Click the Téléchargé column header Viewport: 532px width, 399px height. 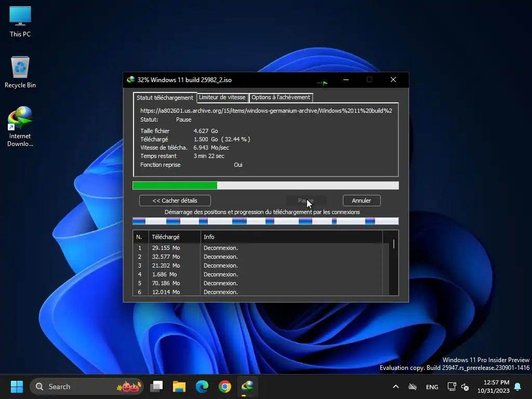[175, 237]
